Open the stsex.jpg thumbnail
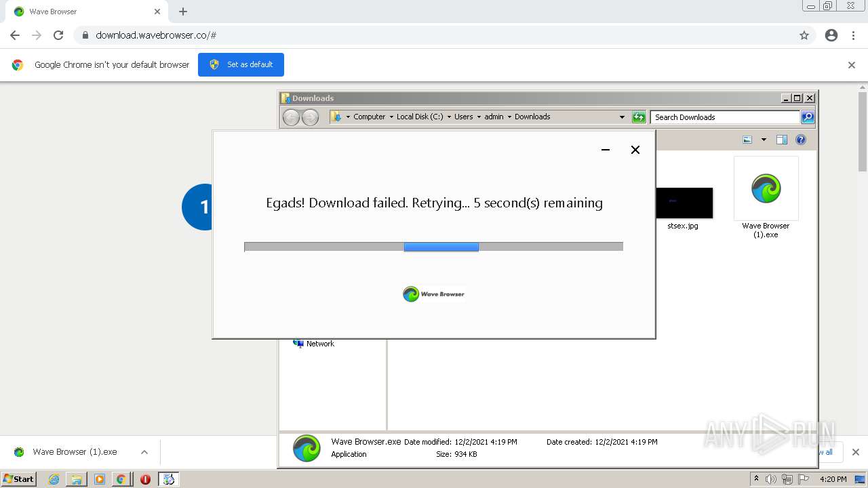The height and width of the screenshot is (488, 868). pyautogui.click(x=683, y=203)
